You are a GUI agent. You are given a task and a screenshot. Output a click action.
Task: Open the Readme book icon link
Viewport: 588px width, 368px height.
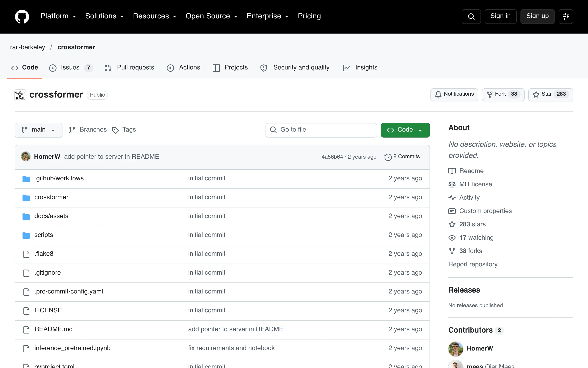pyautogui.click(x=466, y=171)
